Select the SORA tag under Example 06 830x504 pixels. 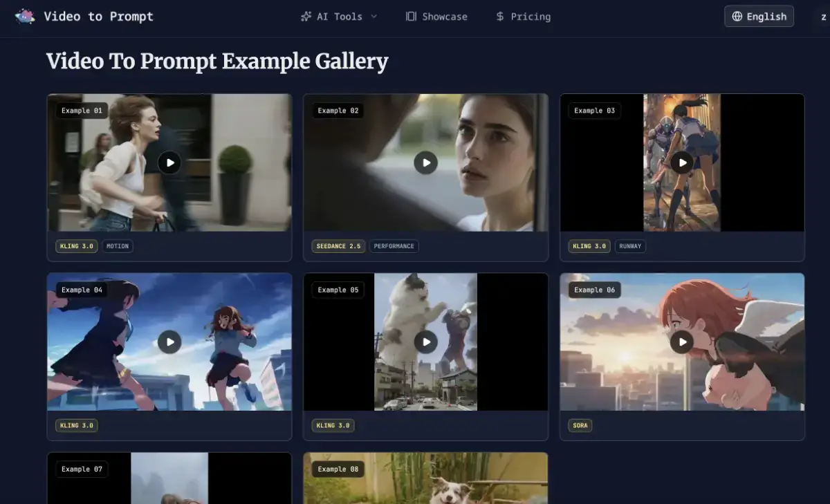coord(580,425)
